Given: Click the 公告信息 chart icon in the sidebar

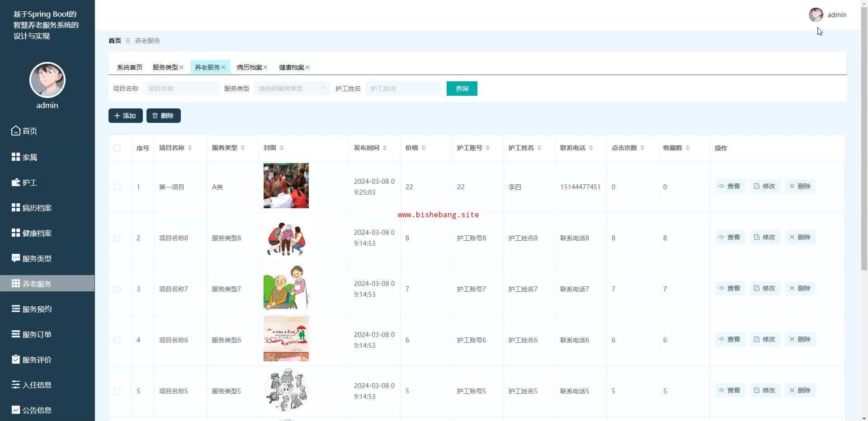Looking at the screenshot, I should (x=16, y=410).
